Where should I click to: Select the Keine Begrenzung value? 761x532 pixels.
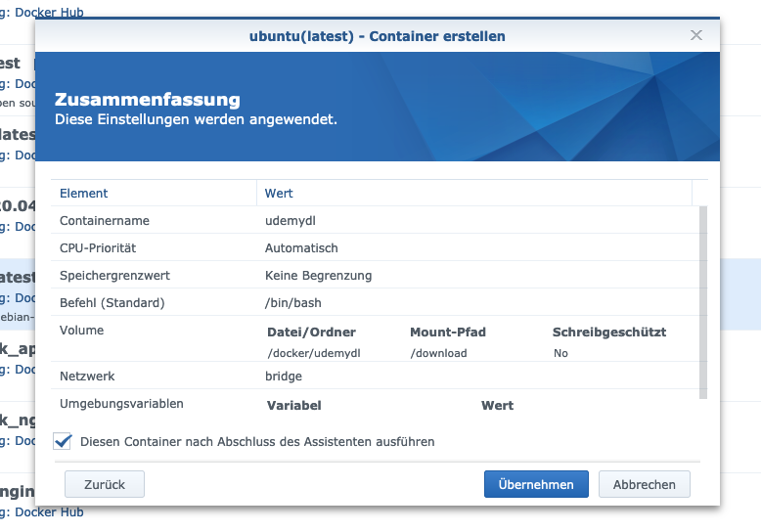point(318,276)
